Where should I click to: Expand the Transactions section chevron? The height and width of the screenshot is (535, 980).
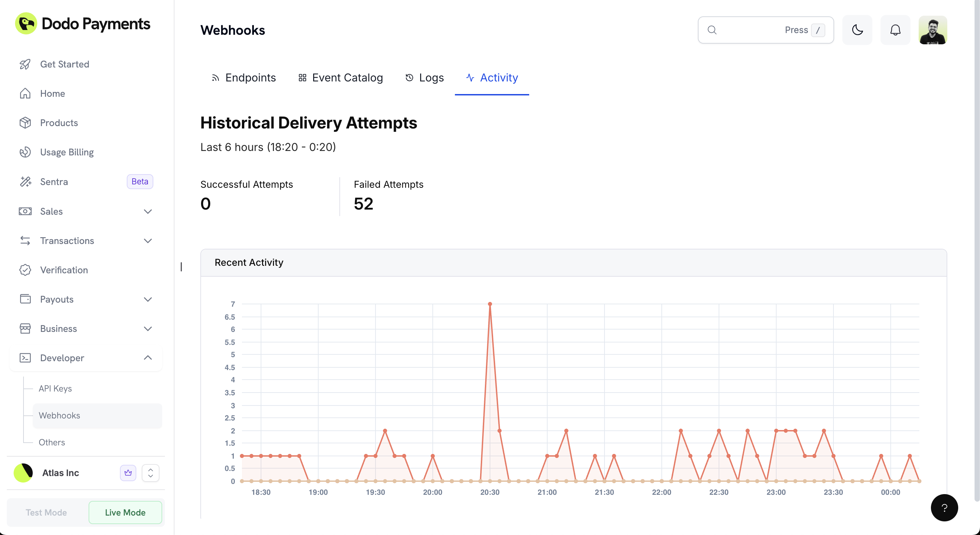point(148,241)
